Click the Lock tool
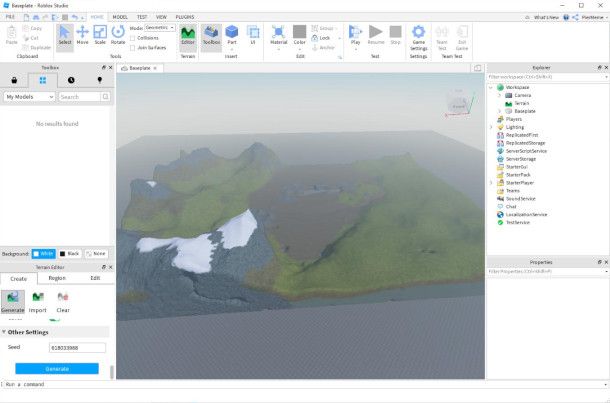Image resolution: width=610 pixels, height=403 pixels. coord(321,38)
